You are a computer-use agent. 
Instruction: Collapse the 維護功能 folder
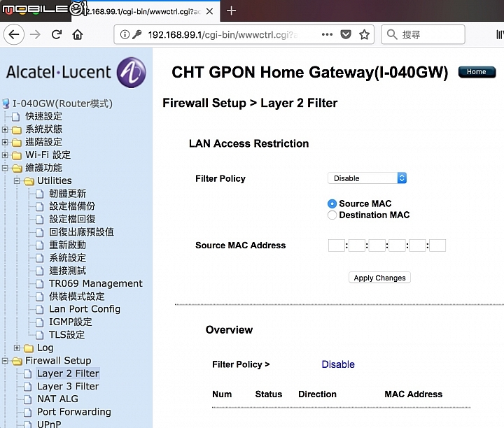(x=5, y=168)
